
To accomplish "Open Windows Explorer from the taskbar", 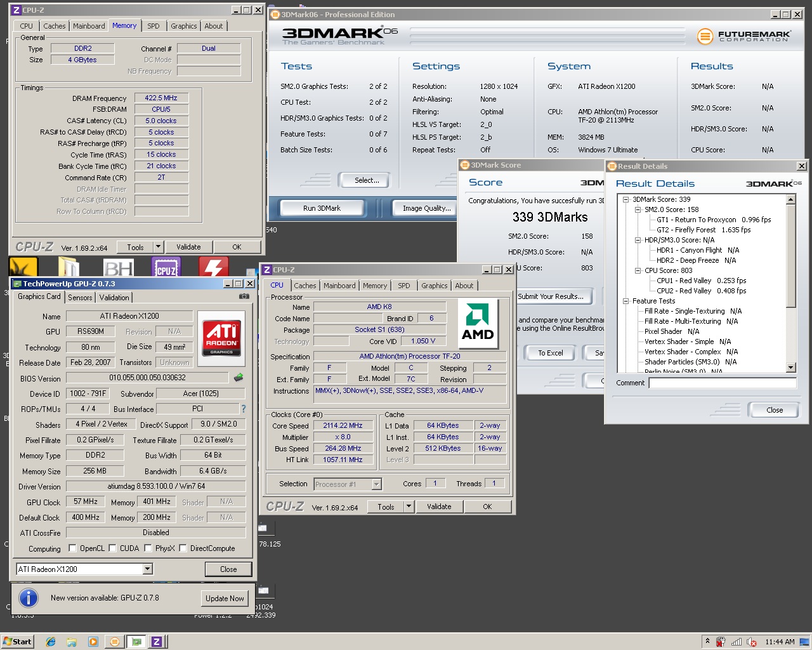I will pos(72,642).
